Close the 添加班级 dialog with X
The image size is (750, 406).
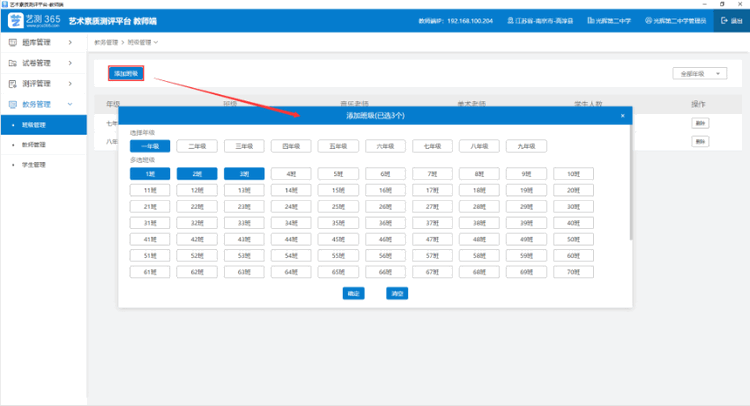pyautogui.click(x=622, y=116)
